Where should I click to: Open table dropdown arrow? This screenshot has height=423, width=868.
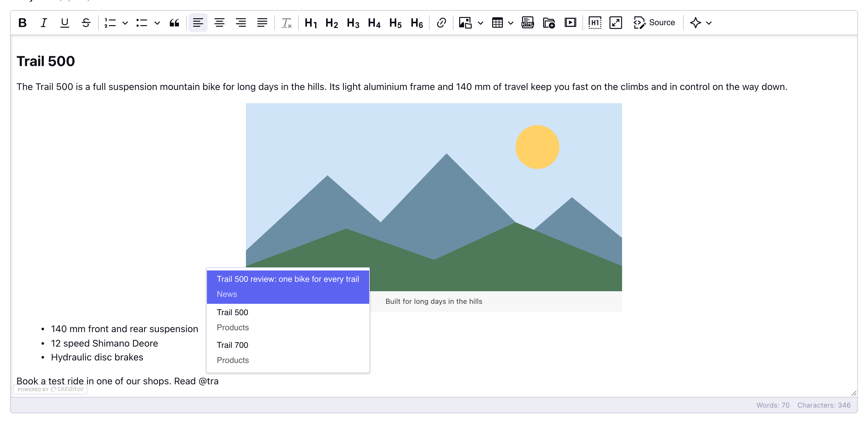[511, 23]
